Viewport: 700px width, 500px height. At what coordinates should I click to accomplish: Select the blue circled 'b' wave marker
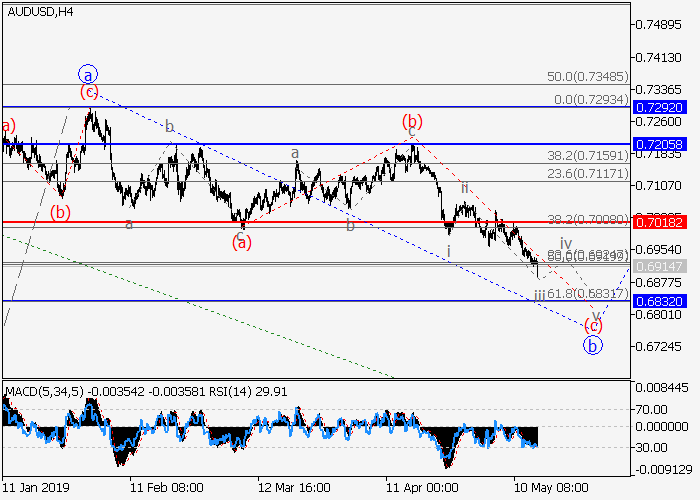[x=593, y=346]
